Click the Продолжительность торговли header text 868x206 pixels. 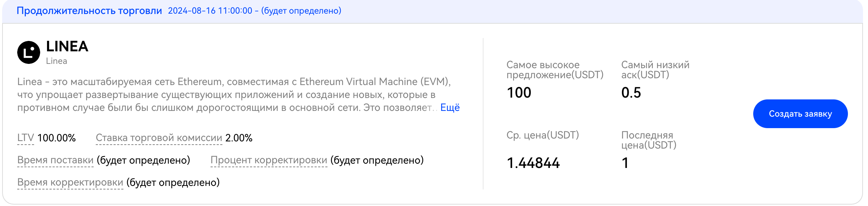click(89, 11)
